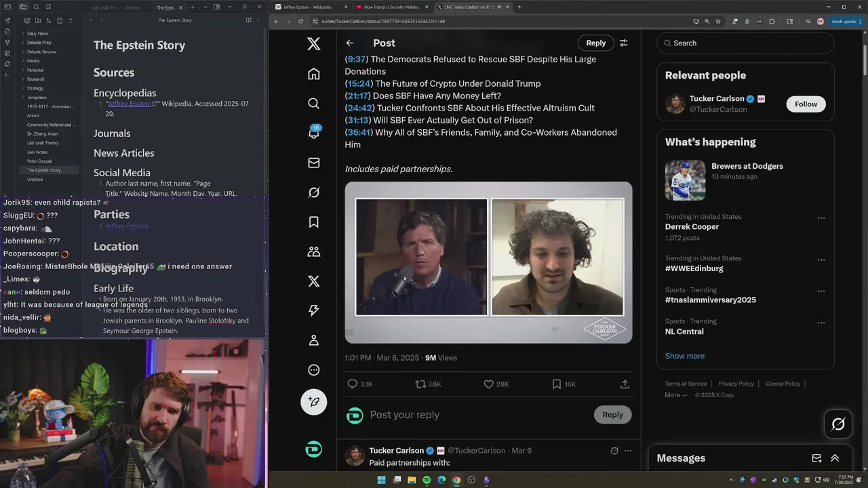Open Grok in the X left sidebar

click(313, 192)
